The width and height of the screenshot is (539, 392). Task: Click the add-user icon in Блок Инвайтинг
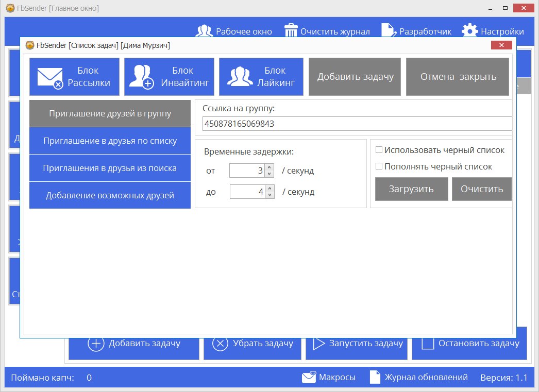(x=141, y=77)
